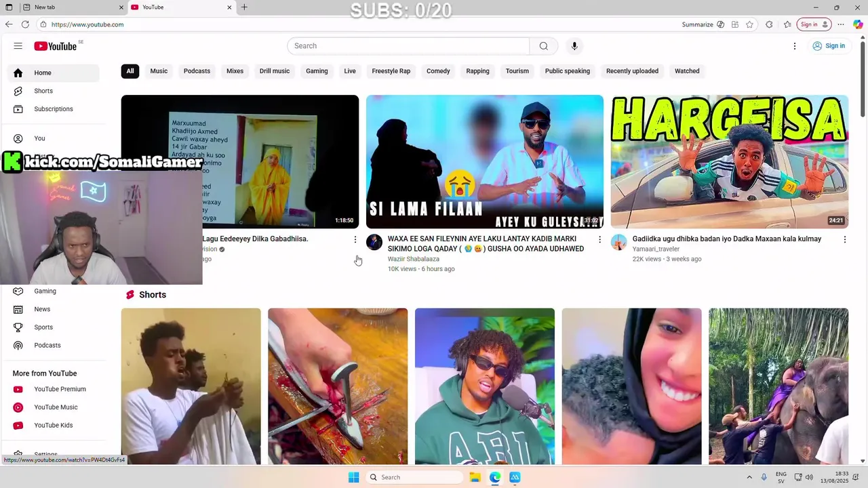
Task: Click into the YouTube search field
Action: 408,46
